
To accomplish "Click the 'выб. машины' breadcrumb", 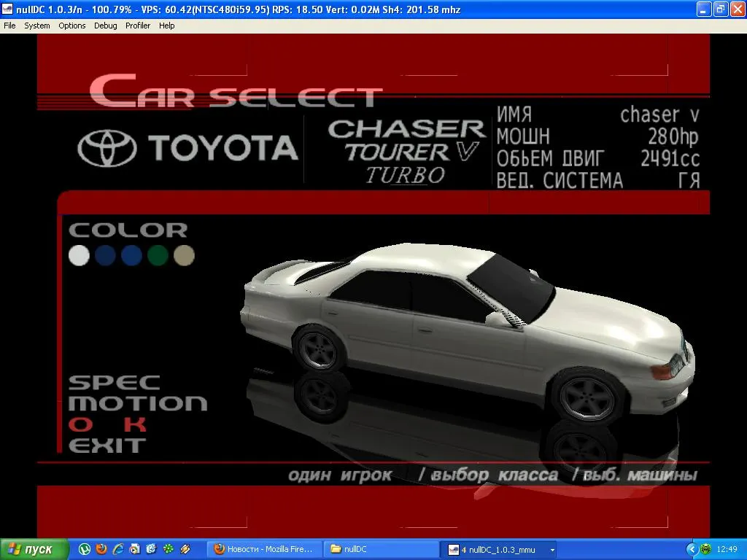I will pyautogui.click(x=640, y=475).
